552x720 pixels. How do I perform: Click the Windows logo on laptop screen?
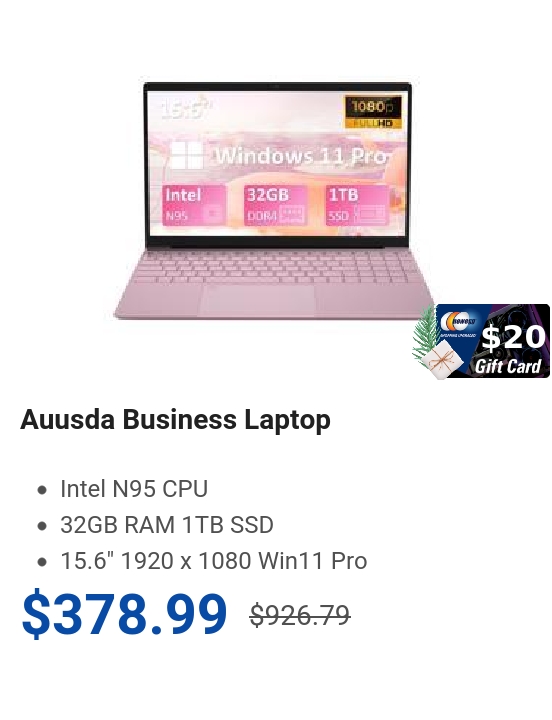(187, 155)
